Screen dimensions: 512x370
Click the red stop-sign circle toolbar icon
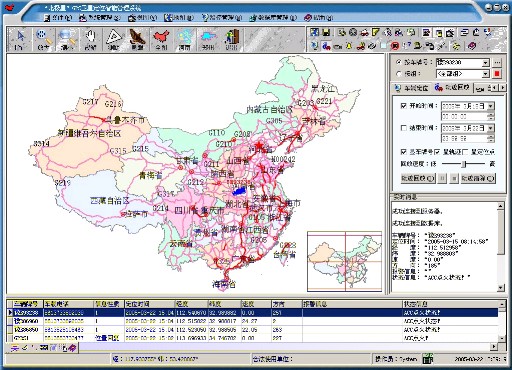click(x=395, y=46)
